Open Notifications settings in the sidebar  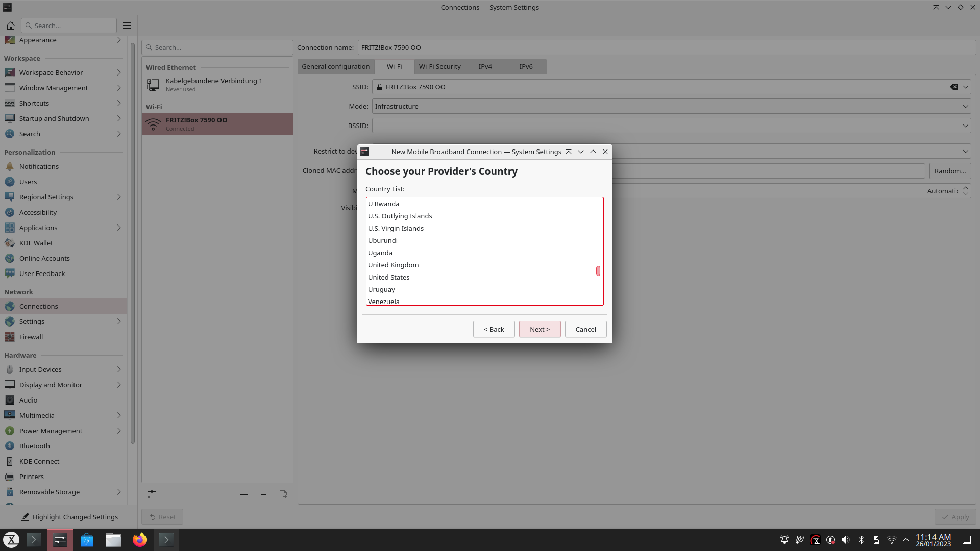pos(38,166)
